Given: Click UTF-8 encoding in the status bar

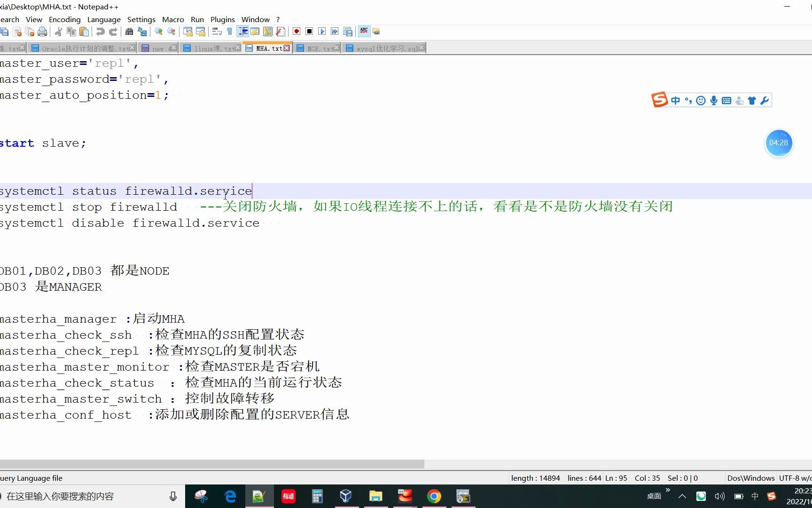Looking at the screenshot, I should pyautogui.click(x=794, y=478).
